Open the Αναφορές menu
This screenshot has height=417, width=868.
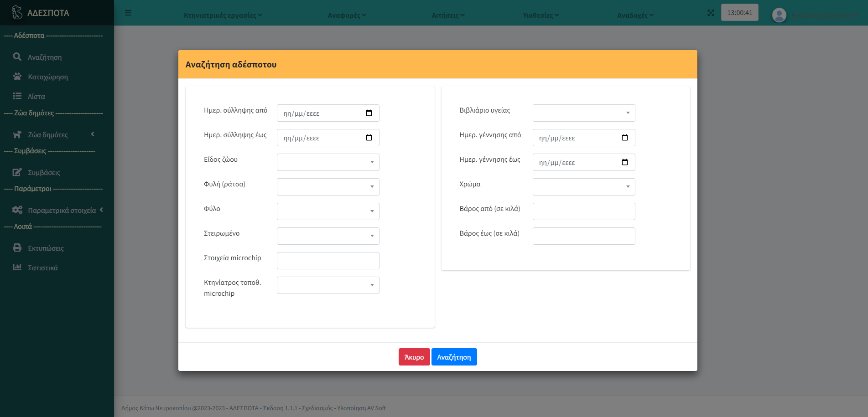(x=347, y=15)
